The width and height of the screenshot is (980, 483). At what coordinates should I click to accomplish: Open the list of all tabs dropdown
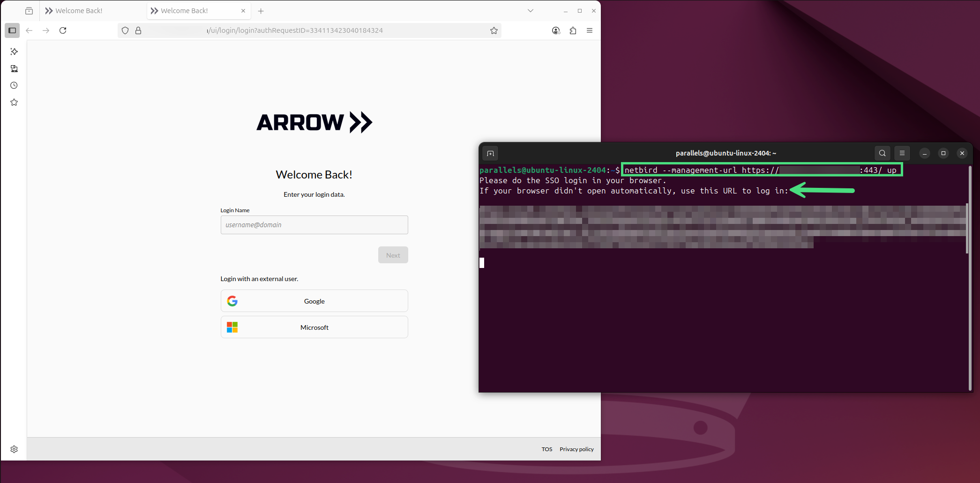coord(530,10)
